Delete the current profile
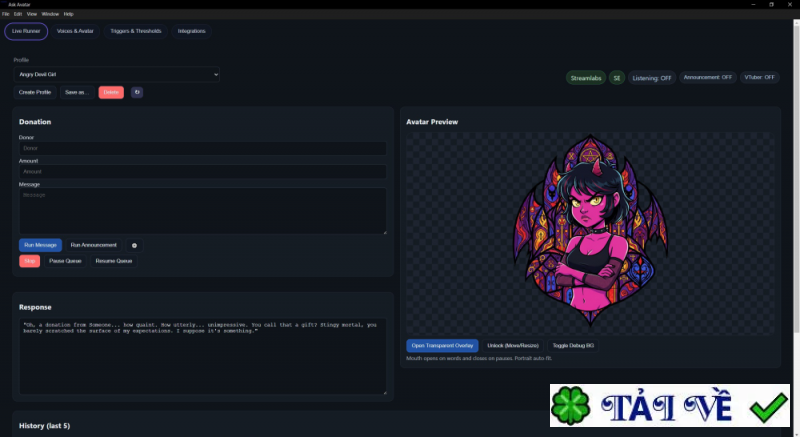 111,92
